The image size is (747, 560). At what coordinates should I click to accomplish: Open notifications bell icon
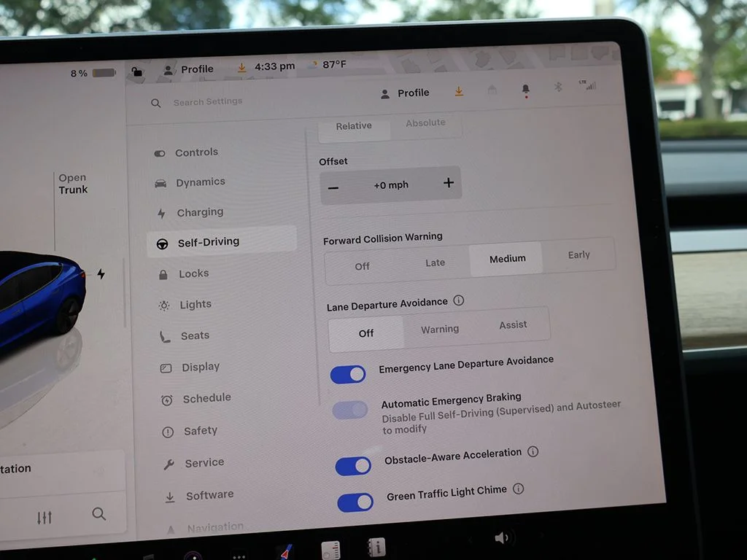point(525,90)
